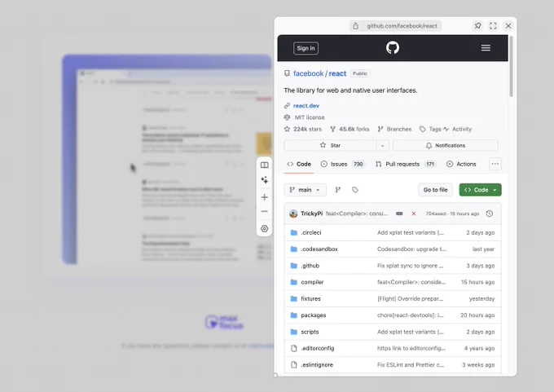Image resolution: width=554 pixels, height=392 pixels.
Task: Open the facebook owner link
Action: pyautogui.click(x=308, y=73)
